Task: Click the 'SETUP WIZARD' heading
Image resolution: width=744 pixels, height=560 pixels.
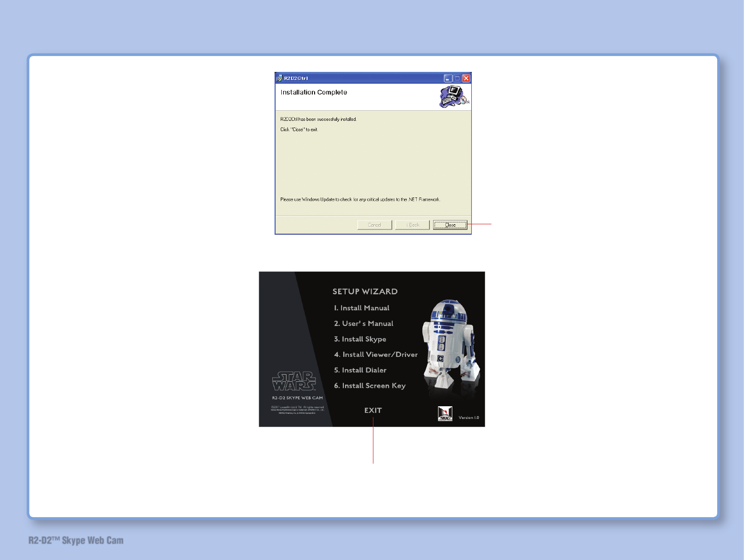Action: coord(365,292)
